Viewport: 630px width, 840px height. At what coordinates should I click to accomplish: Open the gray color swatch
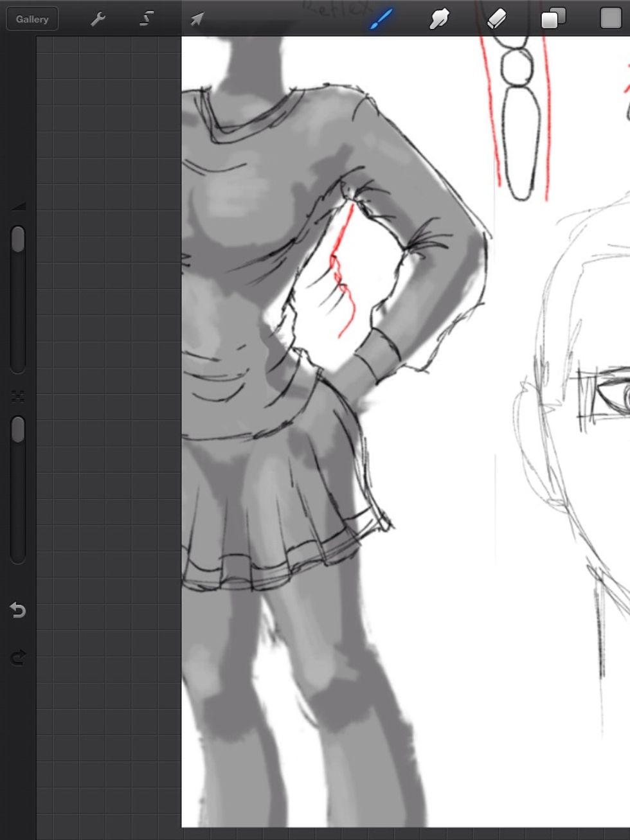pos(610,19)
